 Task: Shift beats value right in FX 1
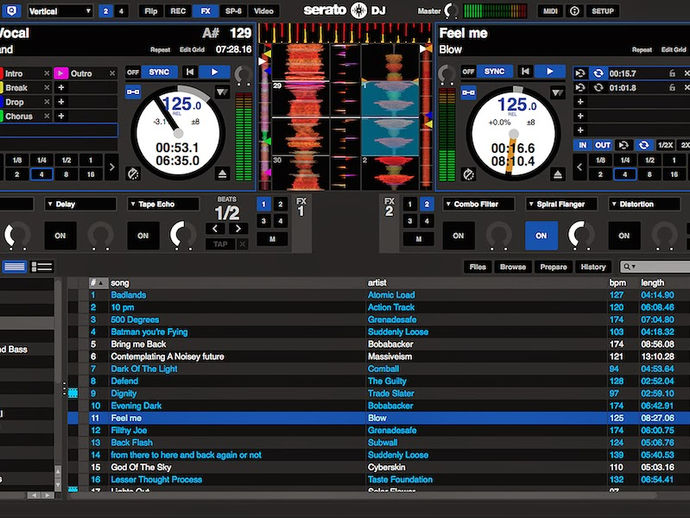[x=238, y=228]
